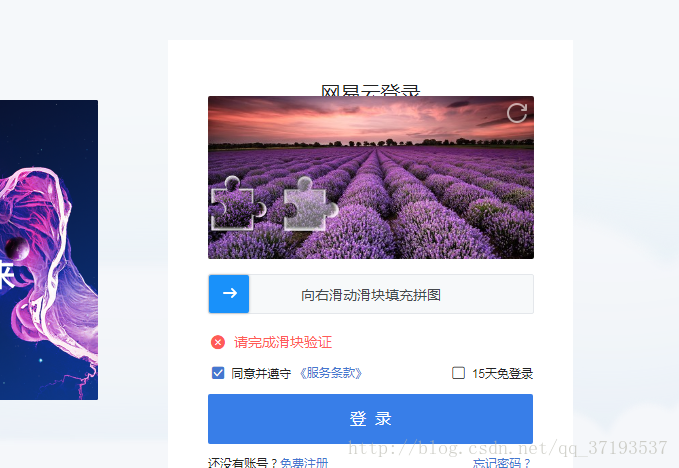Click the captcha refresh icon
The width and height of the screenshot is (679, 468).
pos(517,113)
